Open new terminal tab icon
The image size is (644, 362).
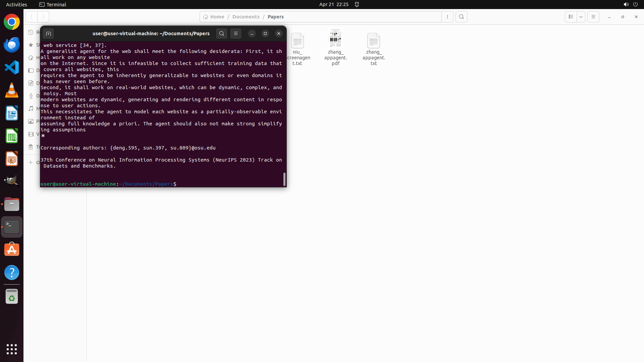pos(48,34)
